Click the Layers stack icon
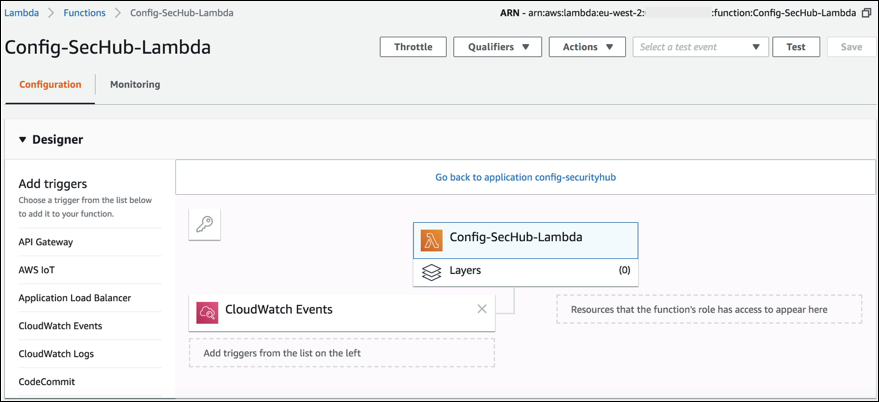The width and height of the screenshot is (879, 402). pos(431,272)
